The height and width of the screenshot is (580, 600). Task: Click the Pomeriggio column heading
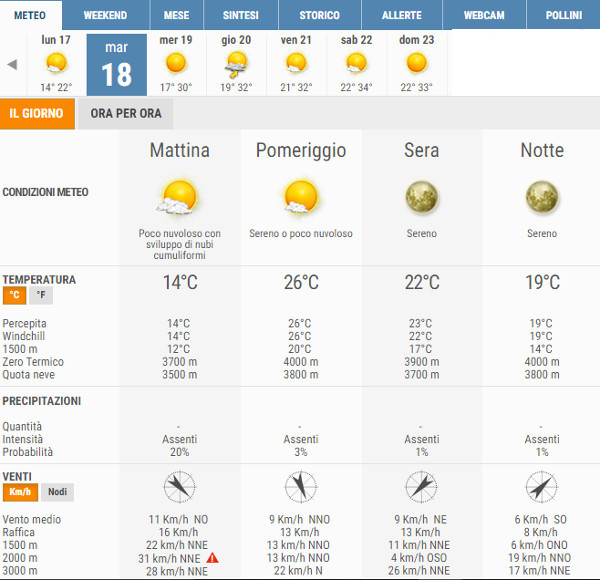301,151
